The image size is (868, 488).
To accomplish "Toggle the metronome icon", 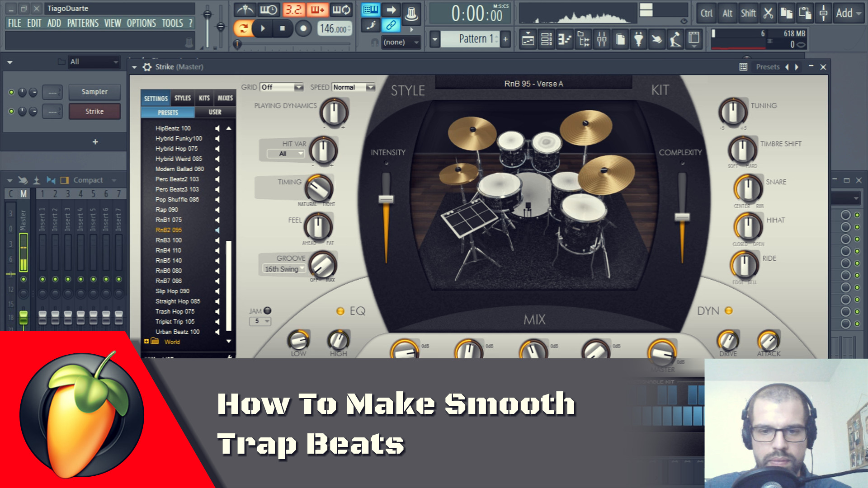I will tap(245, 10).
